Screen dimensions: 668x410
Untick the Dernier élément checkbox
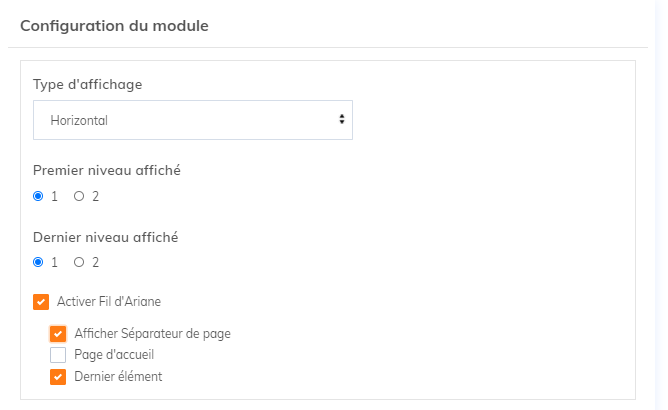coord(58,377)
